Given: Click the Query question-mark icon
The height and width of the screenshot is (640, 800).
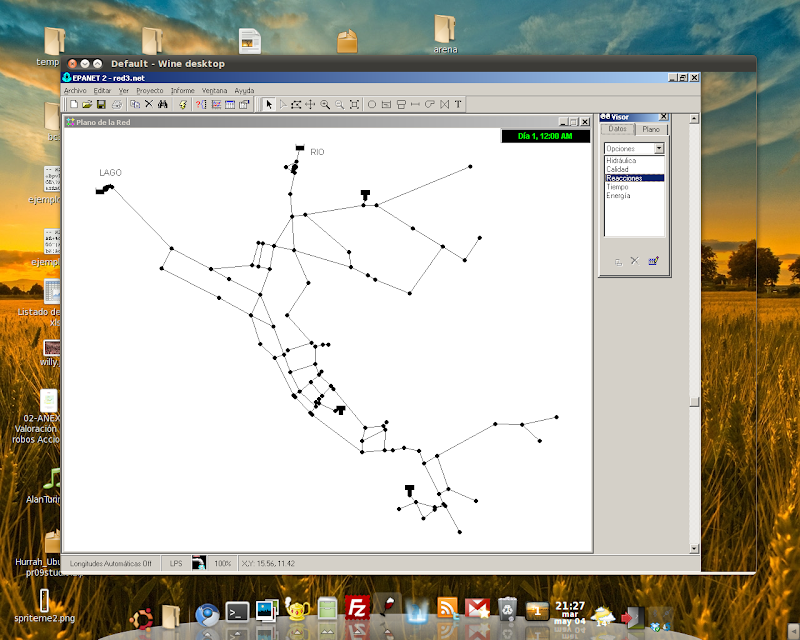Looking at the screenshot, I should pos(201,105).
